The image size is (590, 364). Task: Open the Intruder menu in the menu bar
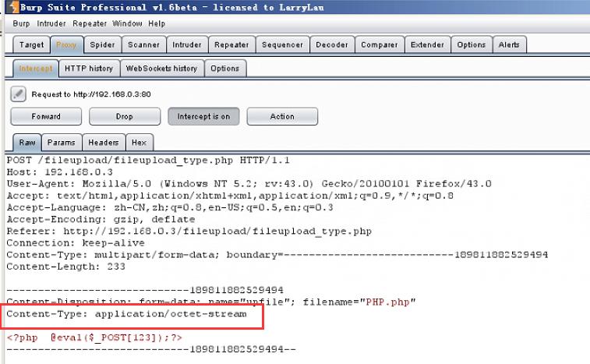pyautogui.click(x=51, y=23)
